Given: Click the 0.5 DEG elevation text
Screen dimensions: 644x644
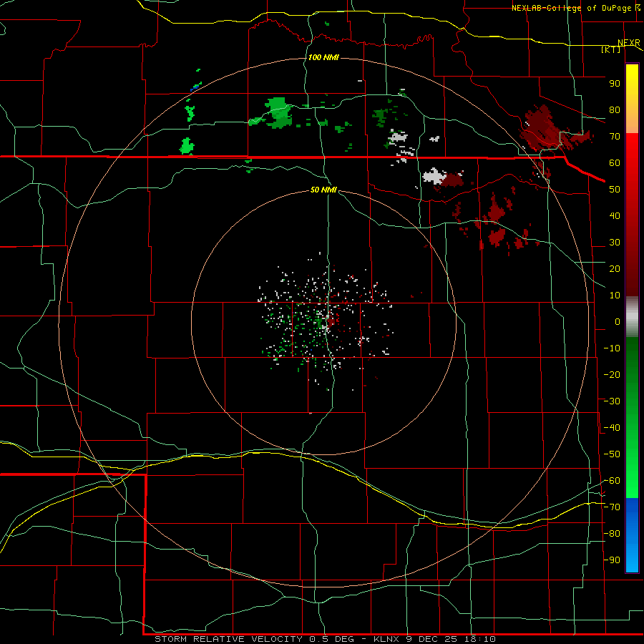Looking at the screenshot, I should coord(335,639).
